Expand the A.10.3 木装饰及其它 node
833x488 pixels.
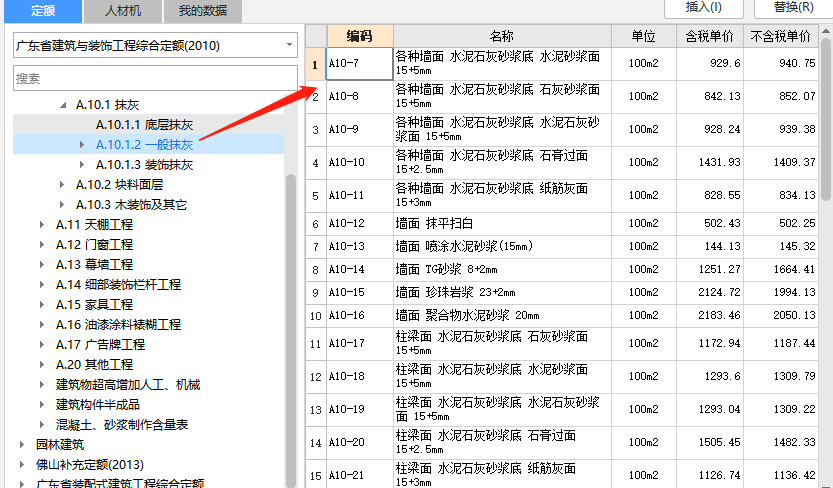coord(62,204)
